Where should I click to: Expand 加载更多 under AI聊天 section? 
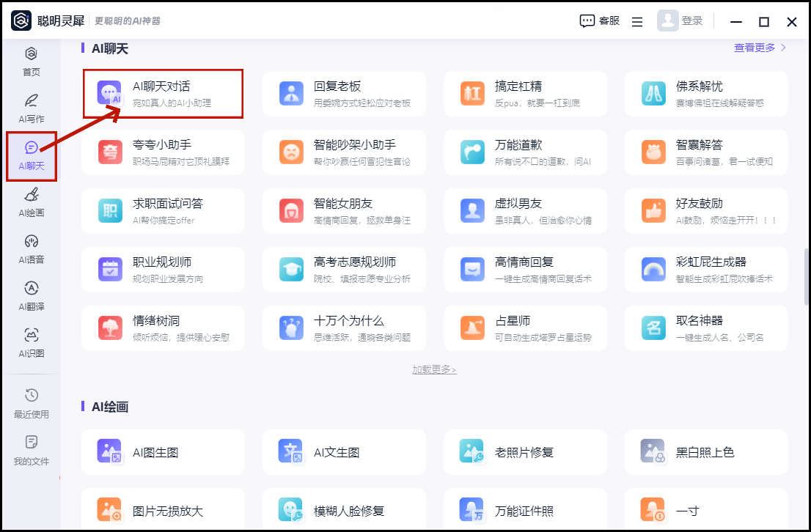click(434, 369)
